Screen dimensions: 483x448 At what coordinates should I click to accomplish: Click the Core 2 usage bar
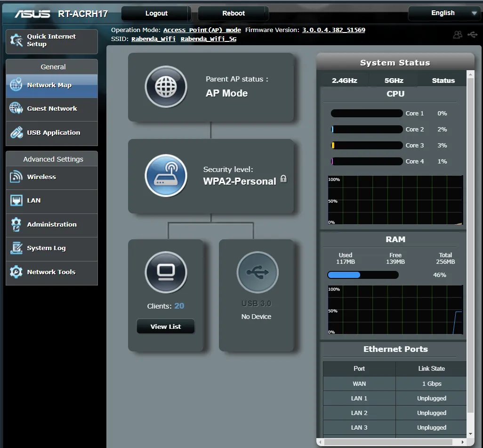point(367,129)
